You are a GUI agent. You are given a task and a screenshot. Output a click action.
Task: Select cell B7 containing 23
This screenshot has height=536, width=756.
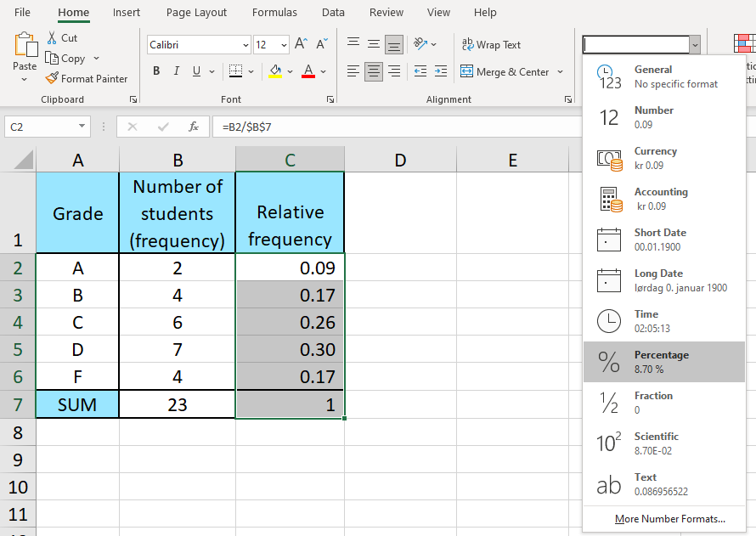pos(178,404)
